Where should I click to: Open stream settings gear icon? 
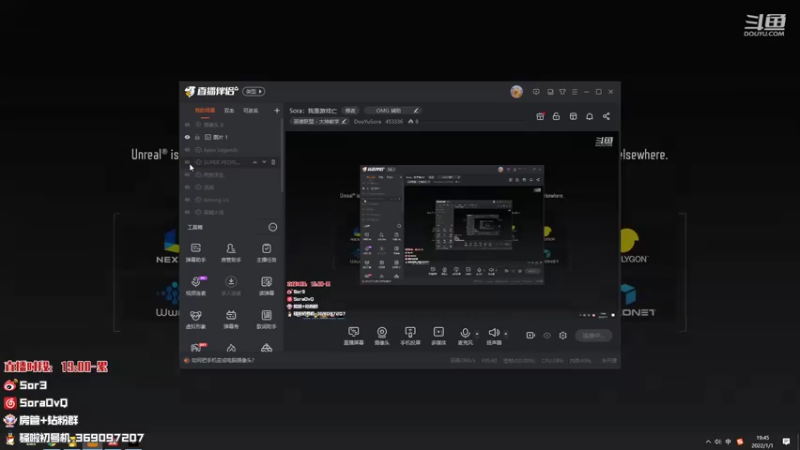[563, 335]
